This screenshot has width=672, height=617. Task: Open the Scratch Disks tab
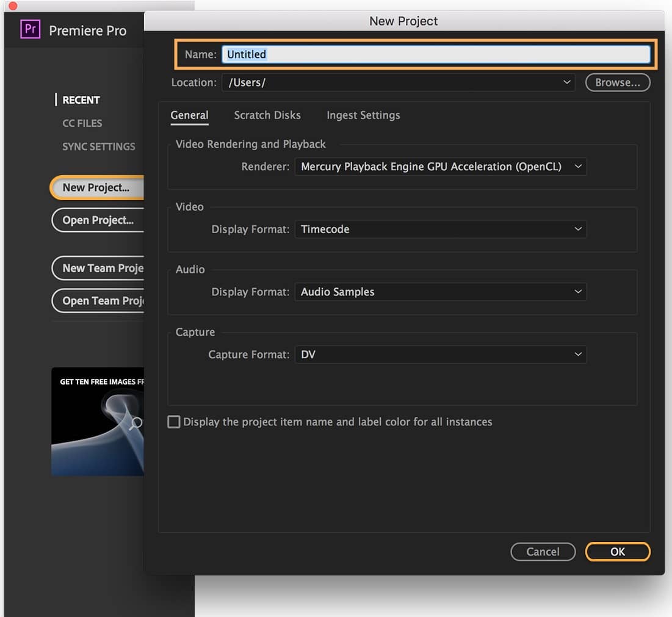267,115
